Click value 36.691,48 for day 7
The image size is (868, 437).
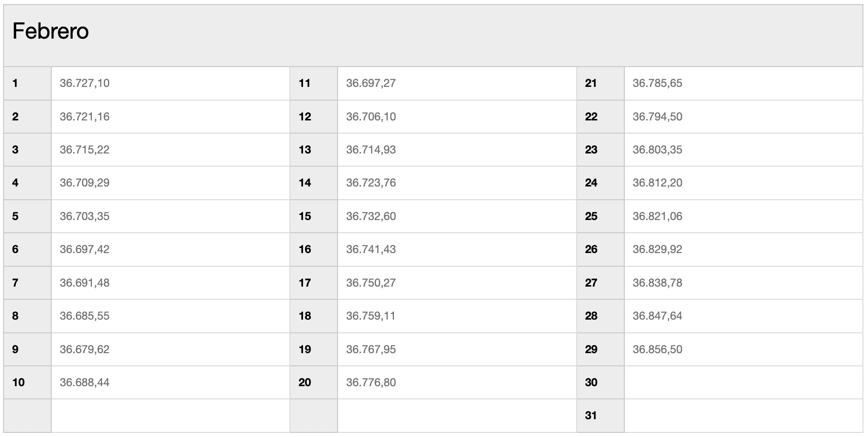[85, 283]
